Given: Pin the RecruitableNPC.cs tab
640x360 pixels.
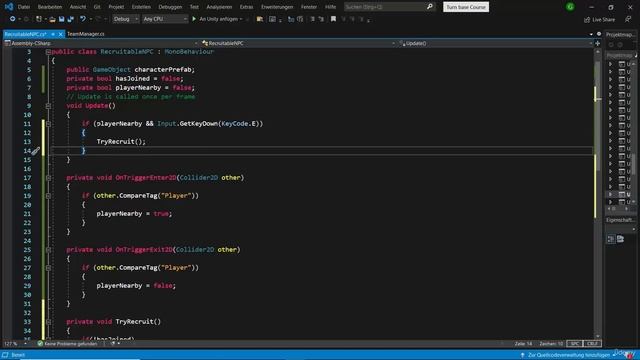Looking at the screenshot, I should coord(53,34).
